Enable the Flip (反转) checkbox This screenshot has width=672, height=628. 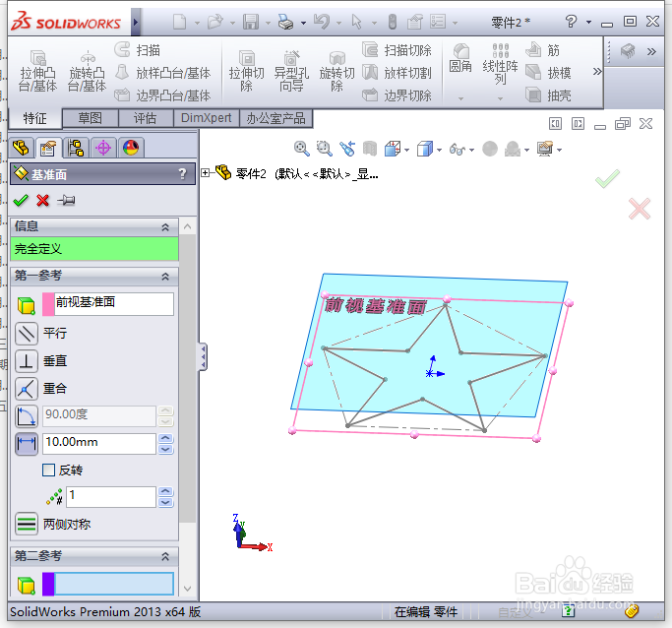[x=49, y=471]
